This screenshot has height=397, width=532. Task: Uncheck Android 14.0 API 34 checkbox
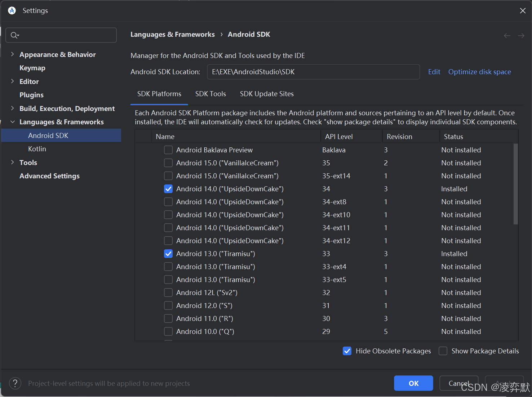point(168,189)
